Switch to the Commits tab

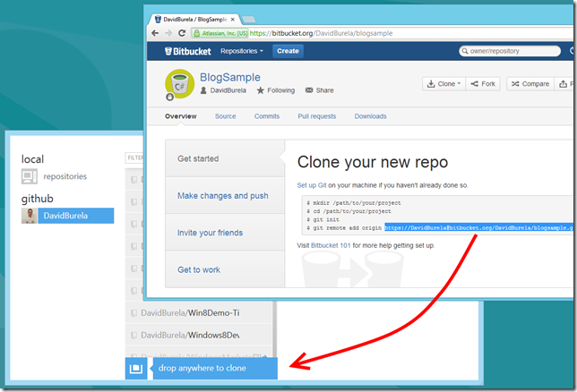point(267,116)
